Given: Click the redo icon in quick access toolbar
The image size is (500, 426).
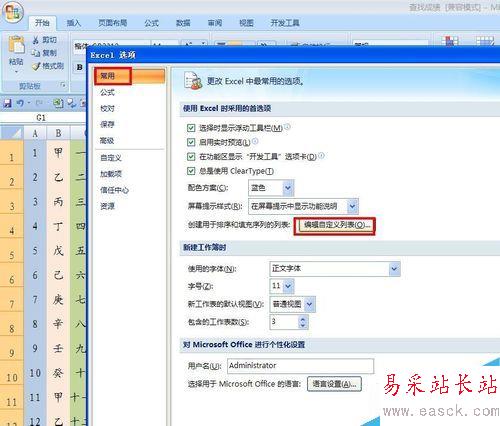Looking at the screenshot, I should (39, 103).
